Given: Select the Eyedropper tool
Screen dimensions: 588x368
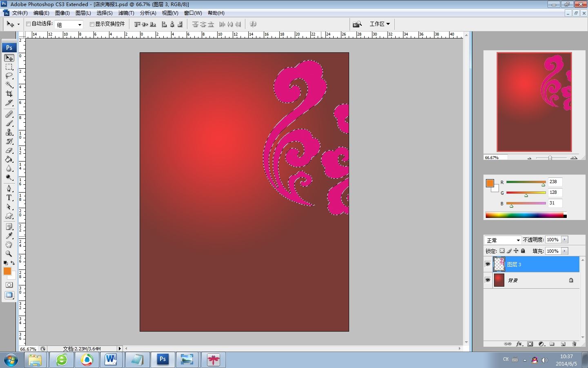Looking at the screenshot, I should tap(9, 236).
